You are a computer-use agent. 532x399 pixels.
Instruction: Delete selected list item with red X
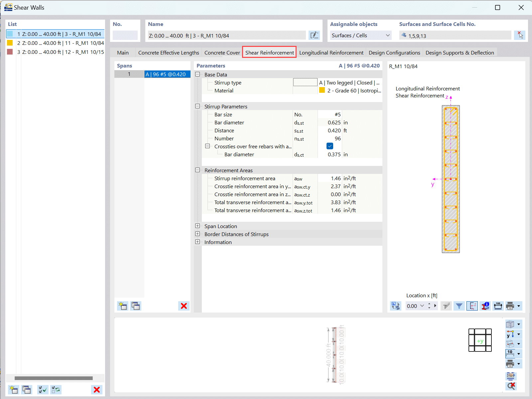(97, 389)
